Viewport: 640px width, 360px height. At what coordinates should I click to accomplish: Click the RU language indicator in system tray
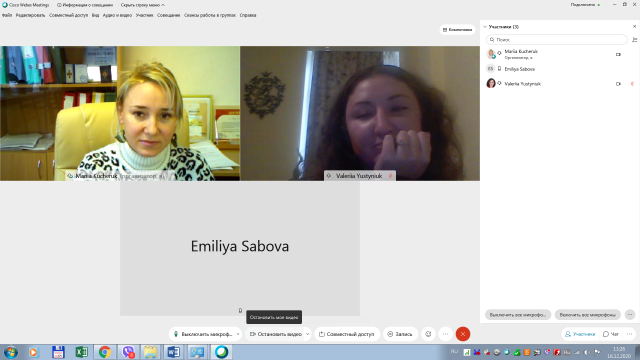(x=454, y=351)
